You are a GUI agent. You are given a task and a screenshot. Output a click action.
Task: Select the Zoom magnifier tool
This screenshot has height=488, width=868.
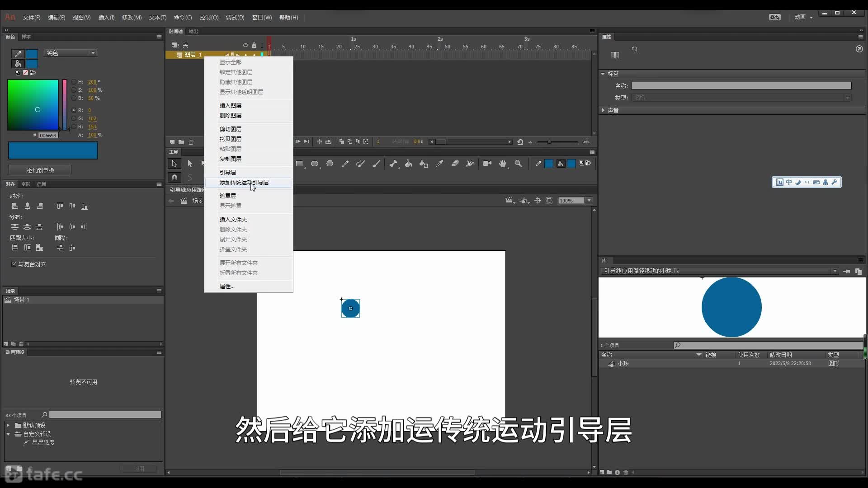point(519,164)
